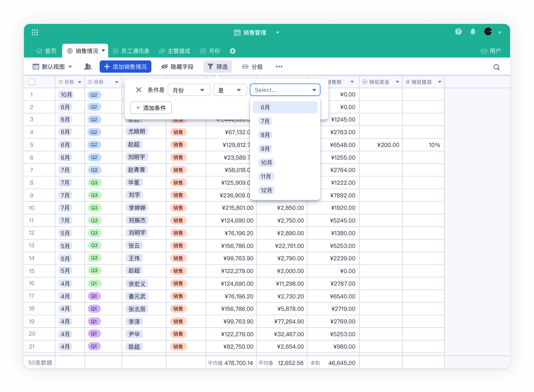The image size is (534, 392).
Task: Click the 尤晓明 name cell
Action: [x=137, y=131]
